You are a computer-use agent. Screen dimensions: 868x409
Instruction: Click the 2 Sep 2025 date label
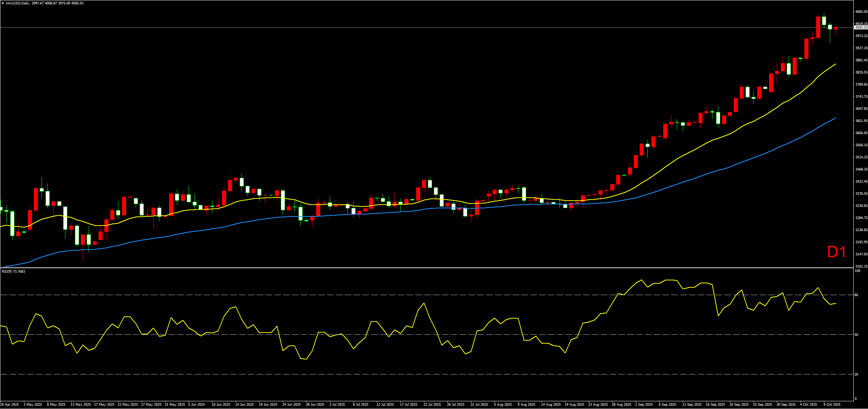pos(644,405)
